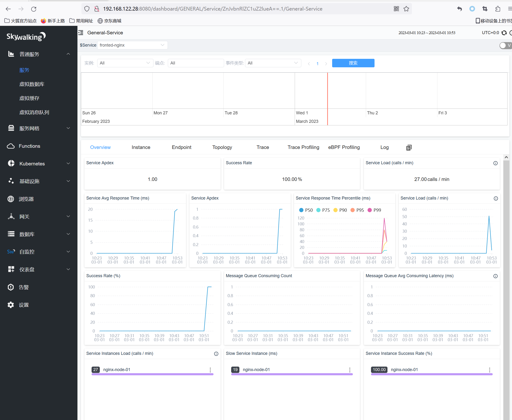The width and height of the screenshot is (512, 420).
Task: Click the 端点 All input field
Action: click(196, 63)
